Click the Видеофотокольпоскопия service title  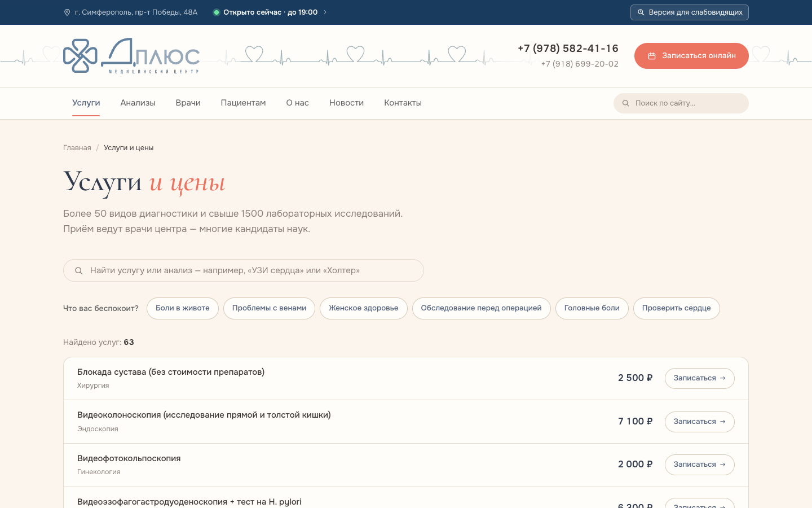[129, 458]
